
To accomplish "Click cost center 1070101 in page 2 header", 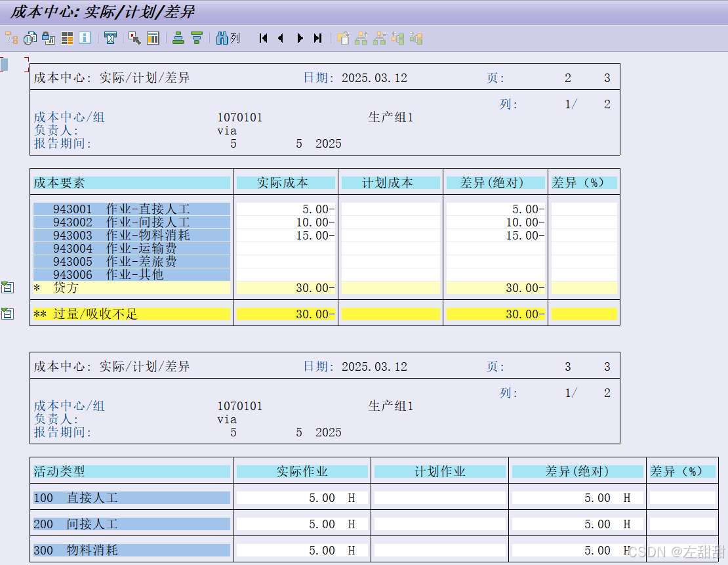I will click(240, 117).
